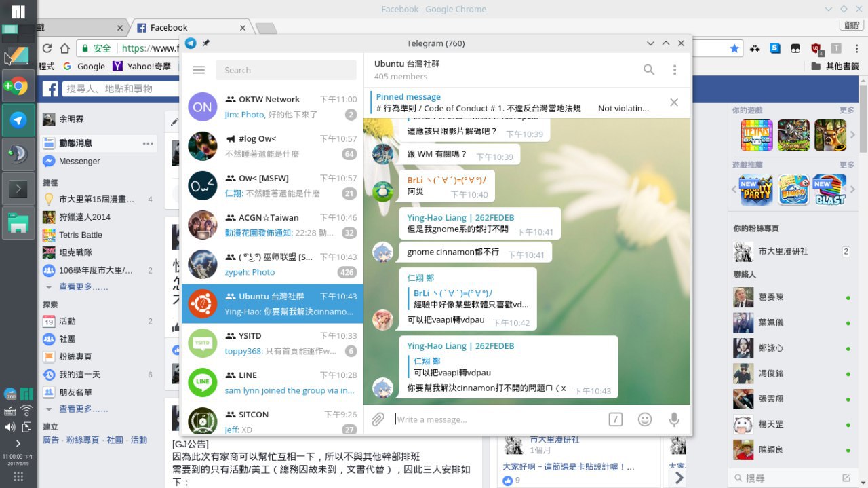
Task: Open emoji picker smiley icon
Action: [x=645, y=419]
